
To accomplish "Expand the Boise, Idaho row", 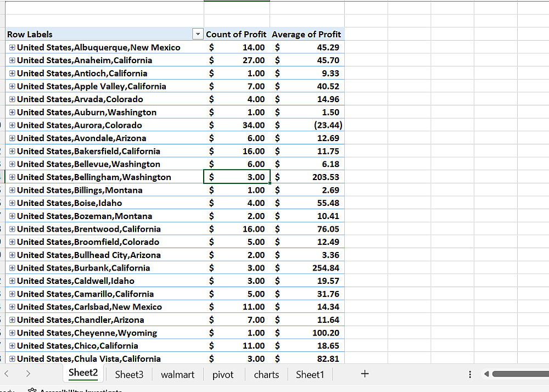I will 12,203.
